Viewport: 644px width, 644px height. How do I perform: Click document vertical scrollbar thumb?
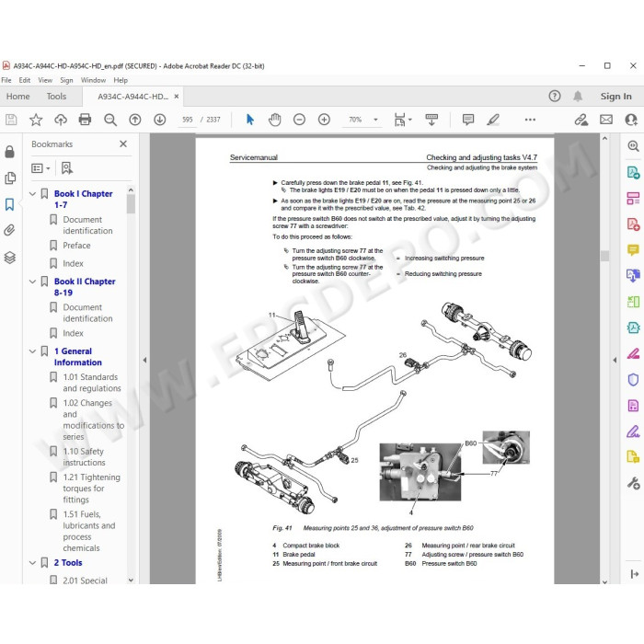pyautogui.click(x=604, y=256)
